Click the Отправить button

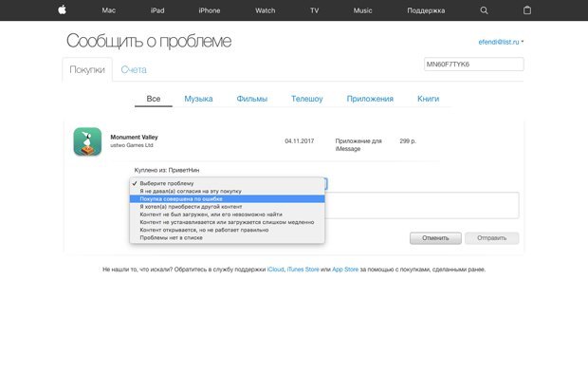[491, 238]
